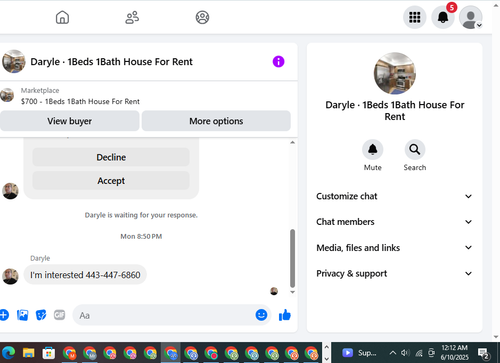Choose a GIF icon
Viewport: 500px width, 363px height.
coord(59,315)
